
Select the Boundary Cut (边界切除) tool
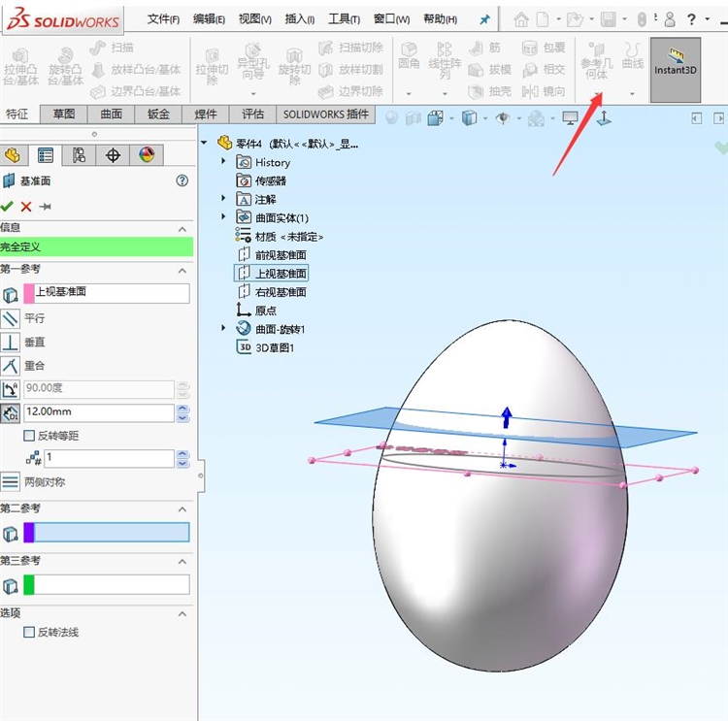351,91
